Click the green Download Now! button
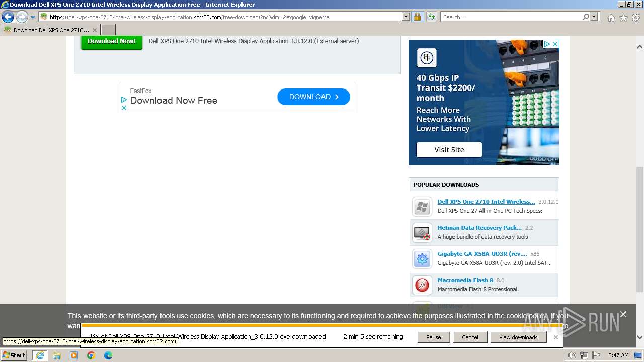The width and height of the screenshot is (644, 362). [x=112, y=41]
